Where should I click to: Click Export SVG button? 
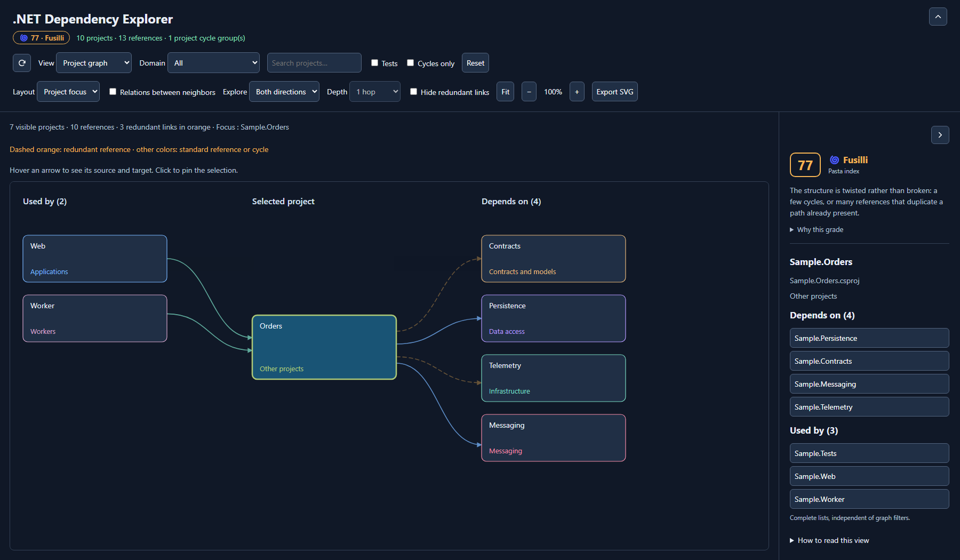pyautogui.click(x=615, y=92)
